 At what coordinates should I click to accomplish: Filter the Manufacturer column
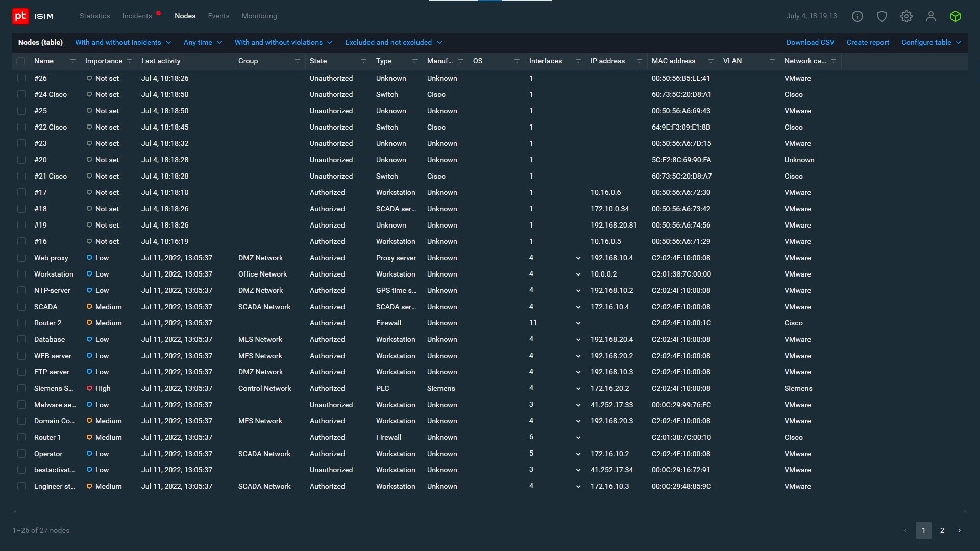(x=460, y=61)
